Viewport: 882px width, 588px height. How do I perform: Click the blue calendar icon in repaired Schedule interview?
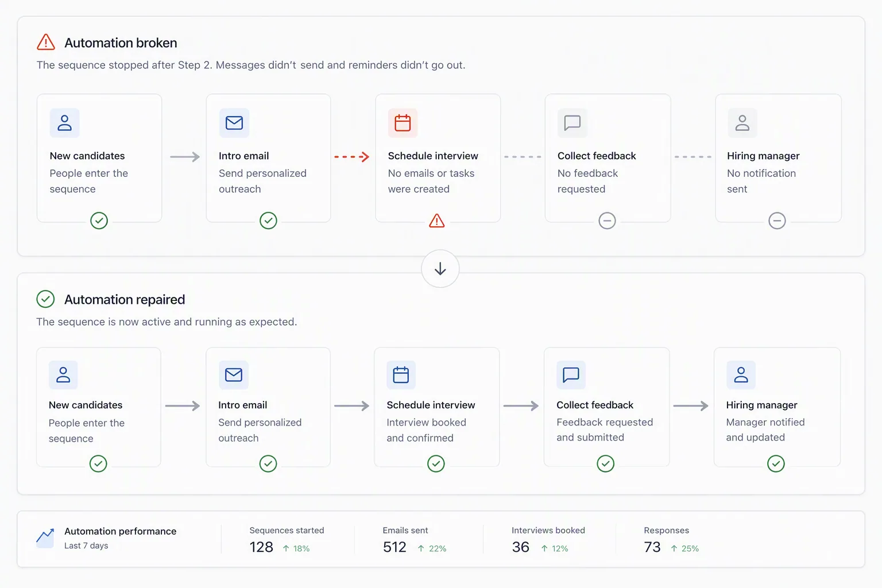[x=401, y=375]
